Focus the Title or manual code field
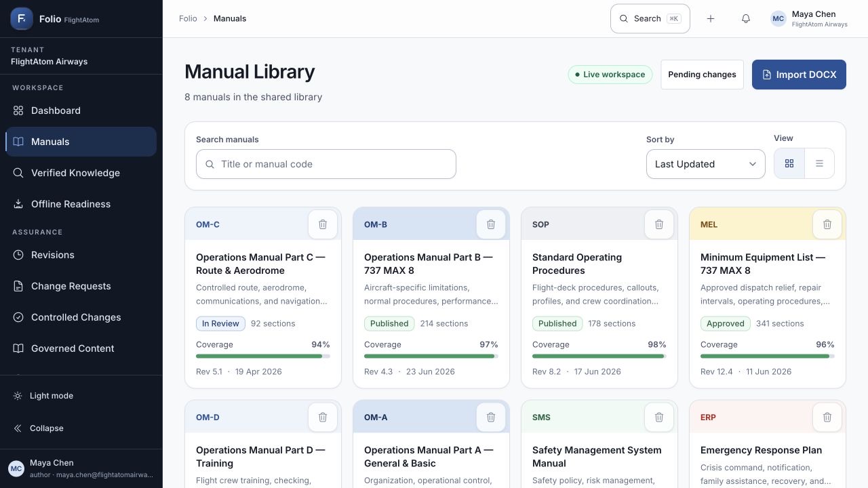This screenshot has width=868, height=488. coord(326,164)
